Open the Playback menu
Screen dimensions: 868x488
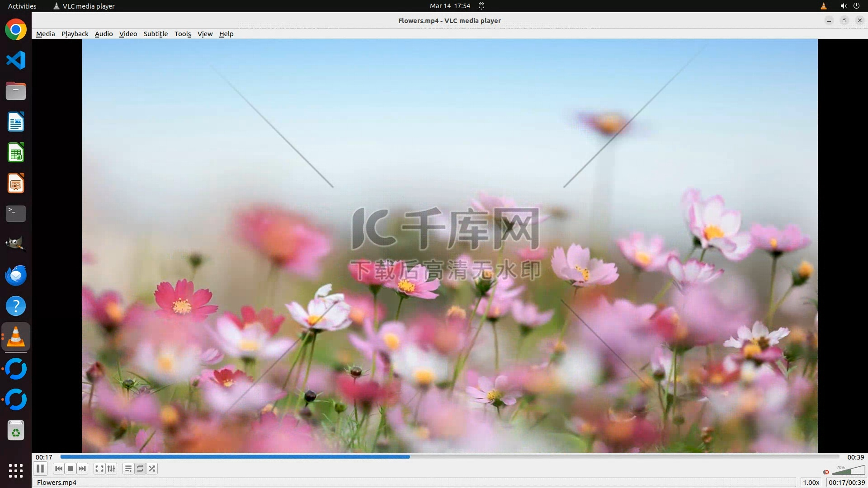[x=75, y=34]
